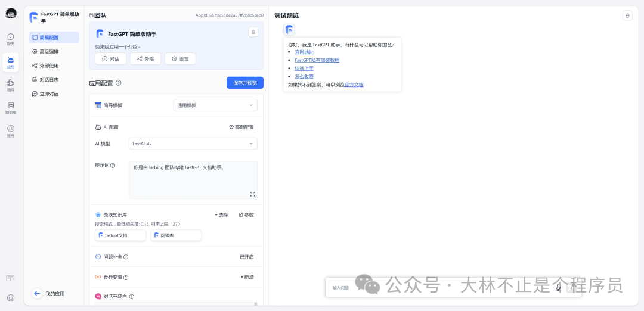The width and height of the screenshot is (644, 311).
Task: Focus the prompt textarea with larbing text
Action: [x=193, y=180]
